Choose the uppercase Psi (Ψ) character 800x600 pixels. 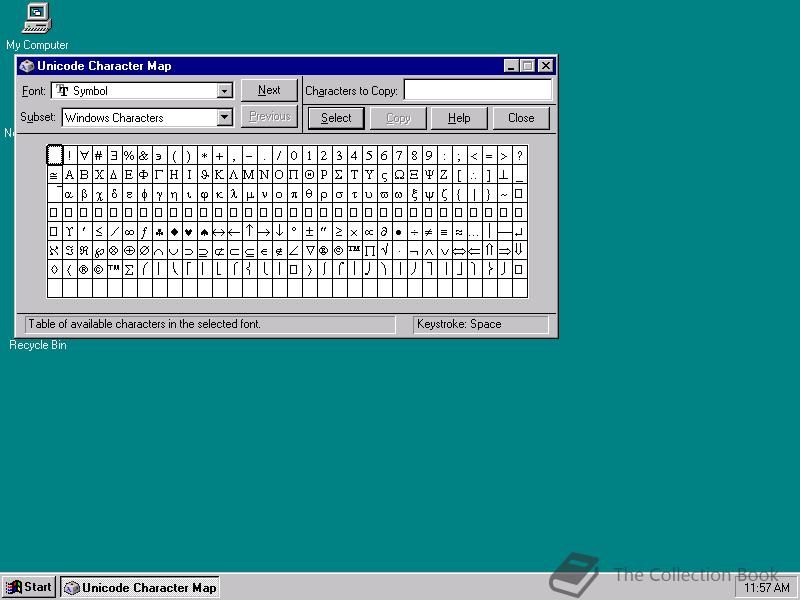430,174
